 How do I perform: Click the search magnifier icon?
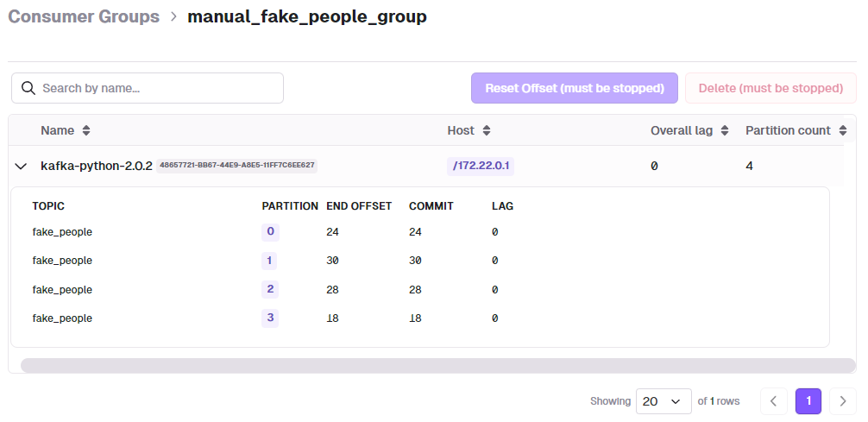(28, 88)
